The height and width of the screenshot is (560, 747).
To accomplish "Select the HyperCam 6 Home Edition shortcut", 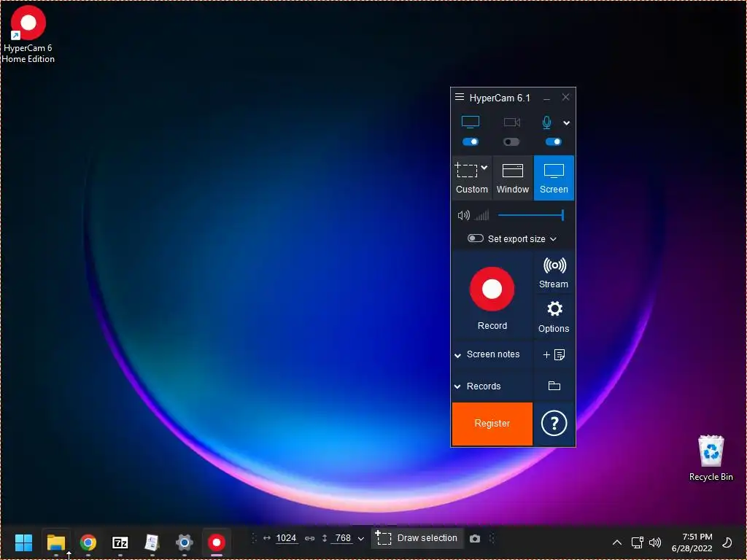I will pyautogui.click(x=28, y=34).
